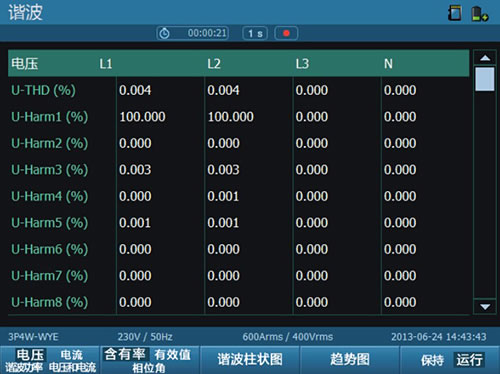Click U-Harm5 L1 value 0.001
This screenshot has width=500, height=374.
pos(135,223)
